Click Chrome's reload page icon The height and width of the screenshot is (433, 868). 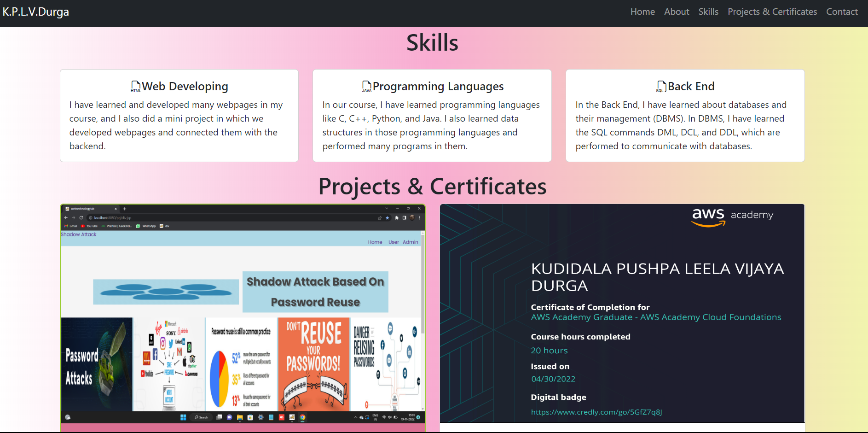tap(80, 217)
